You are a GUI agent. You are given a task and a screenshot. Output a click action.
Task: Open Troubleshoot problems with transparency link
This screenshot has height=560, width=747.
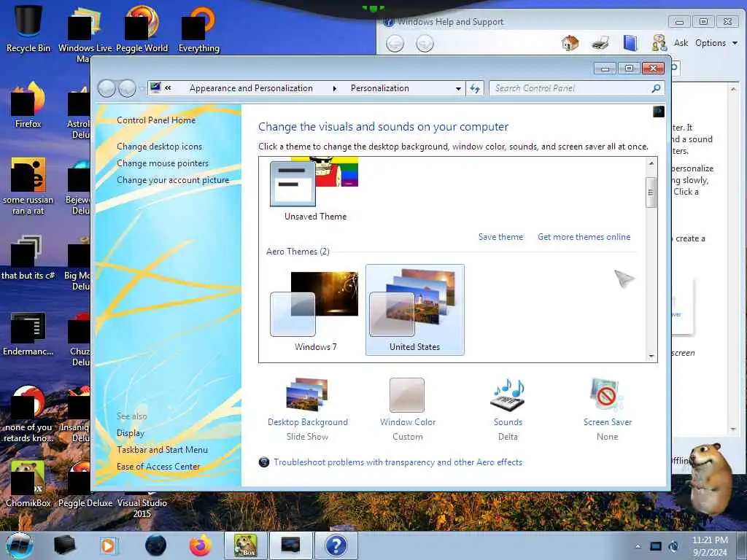point(398,462)
